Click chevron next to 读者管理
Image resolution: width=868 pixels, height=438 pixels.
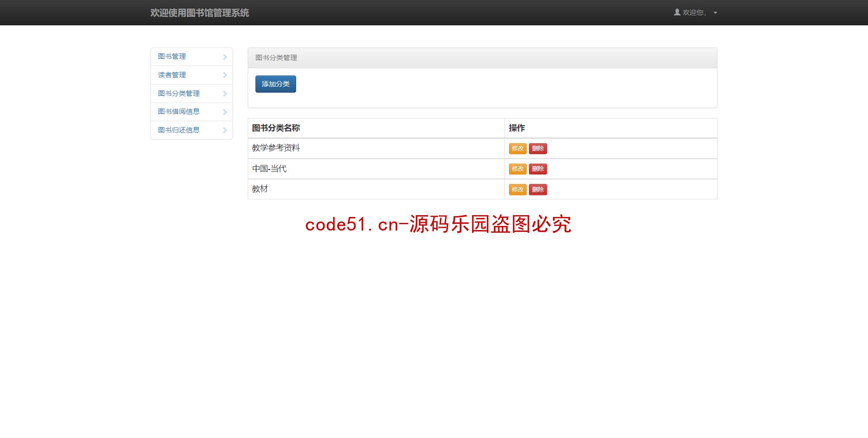coord(225,75)
